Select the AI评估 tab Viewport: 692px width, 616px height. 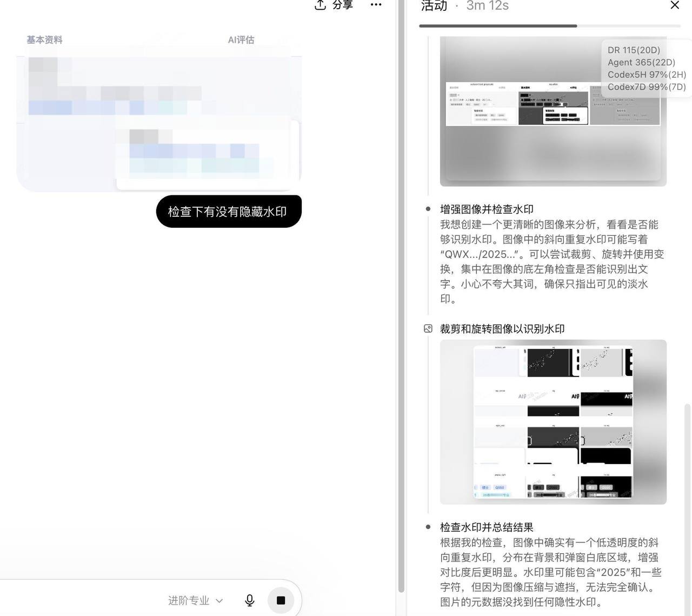coord(241,39)
